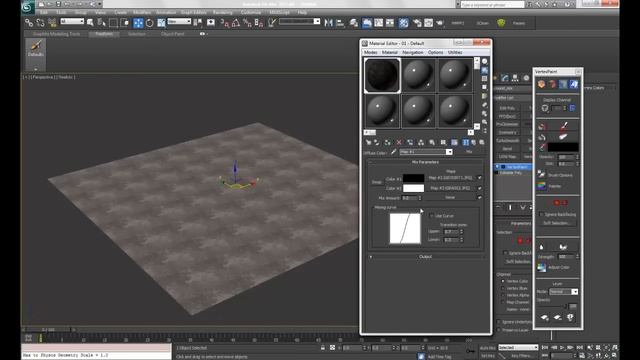Click the Adjust Color icon in VertexPaint
The height and width of the screenshot is (360, 640).
pos(542,267)
